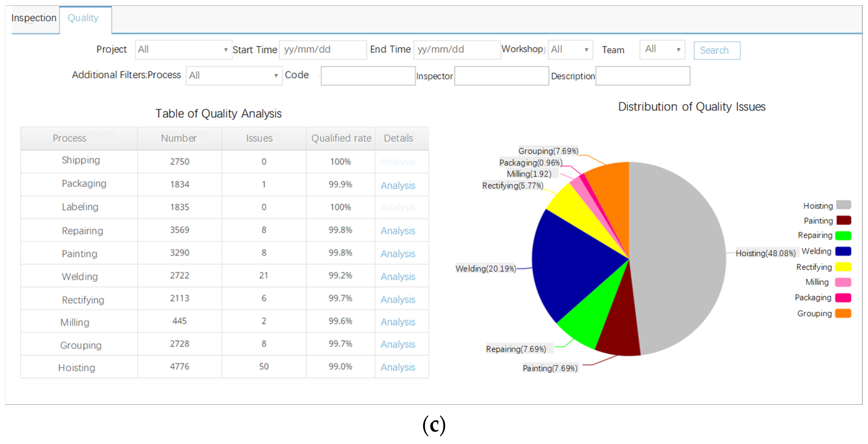This screenshot has height=444, width=868.
Task: Click the dark red Painting legend swatch
Action: (843, 220)
